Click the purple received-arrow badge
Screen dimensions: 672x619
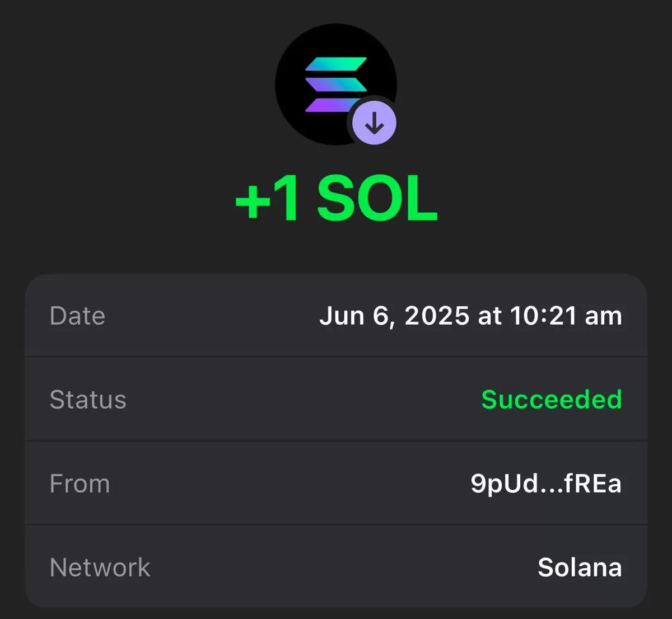click(x=374, y=124)
